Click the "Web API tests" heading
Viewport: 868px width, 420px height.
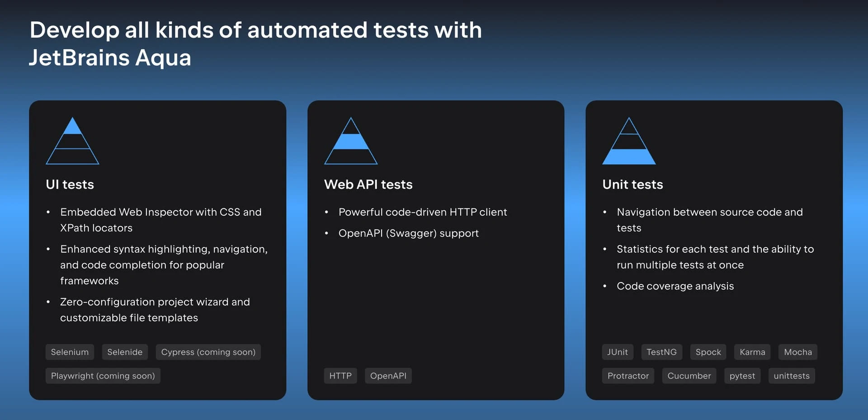coord(368,184)
